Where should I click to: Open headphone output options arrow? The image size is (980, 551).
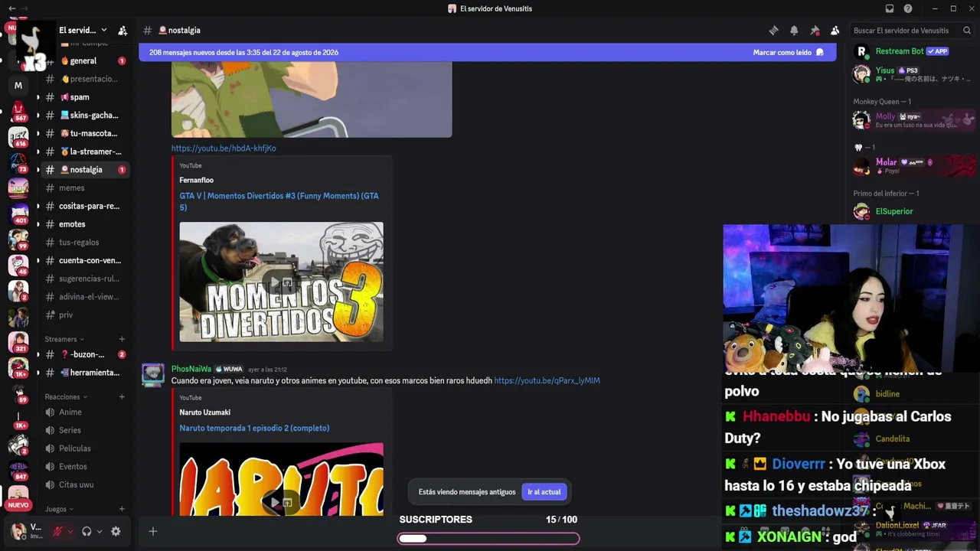(x=100, y=531)
